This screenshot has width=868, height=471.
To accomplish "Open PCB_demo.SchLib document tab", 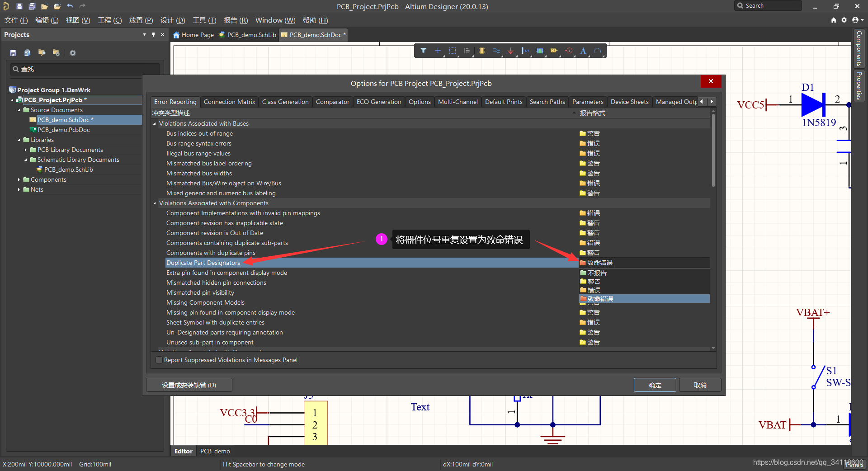I will coord(248,35).
